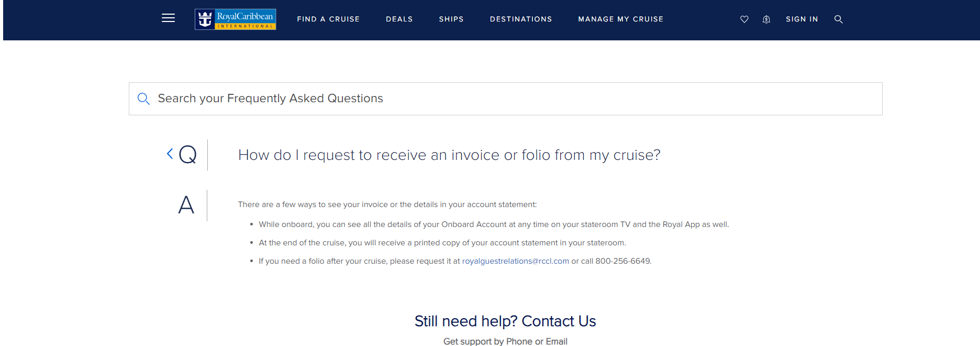Click the Royal Caribbean International logo
This screenshot has width=980, height=346.
[235, 19]
